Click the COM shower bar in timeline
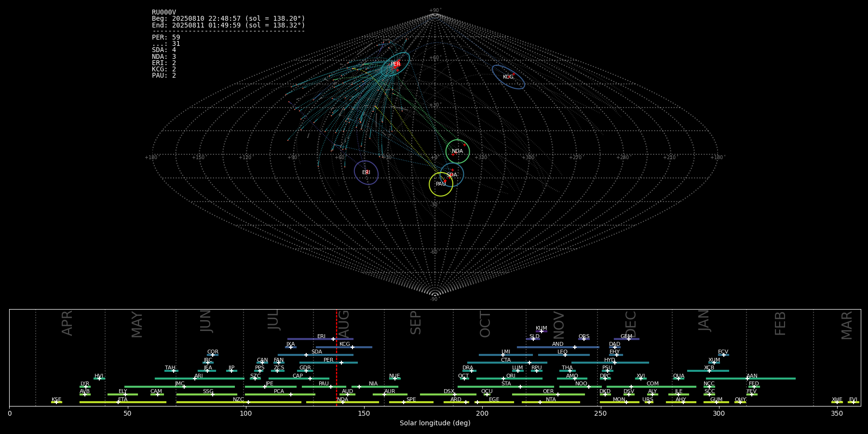 [x=651, y=387]
